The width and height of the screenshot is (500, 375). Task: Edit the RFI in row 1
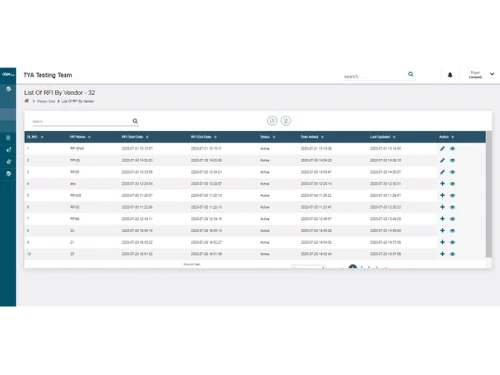(x=442, y=149)
